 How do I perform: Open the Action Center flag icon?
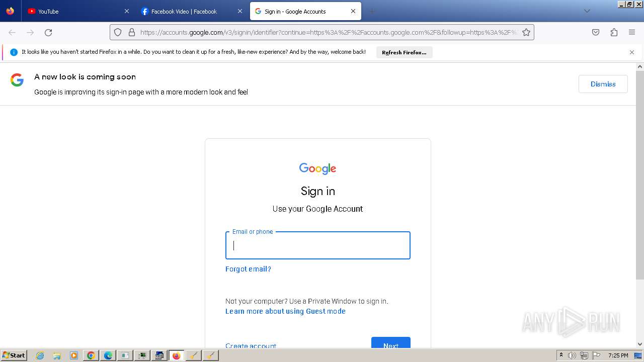[596, 355]
